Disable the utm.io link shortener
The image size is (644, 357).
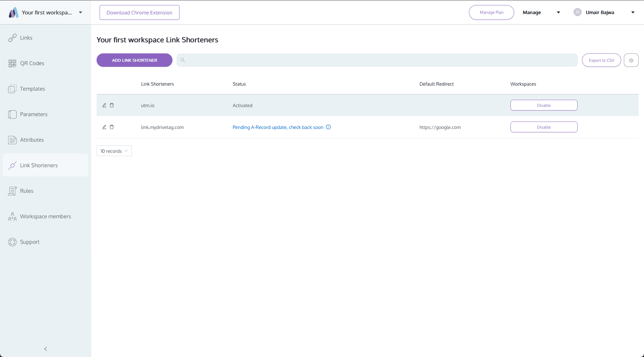click(x=544, y=105)
